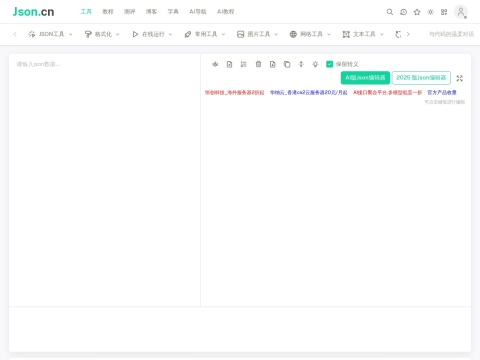
Task: Open the blue 香港cn2云服务器 ad link
Action: click(308, 92)
